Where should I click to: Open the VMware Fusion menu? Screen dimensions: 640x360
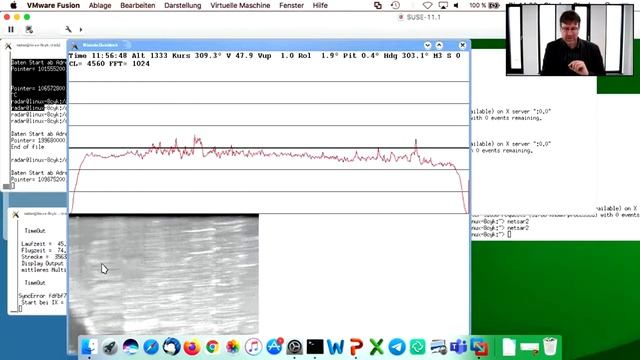[x=53, y=5]
